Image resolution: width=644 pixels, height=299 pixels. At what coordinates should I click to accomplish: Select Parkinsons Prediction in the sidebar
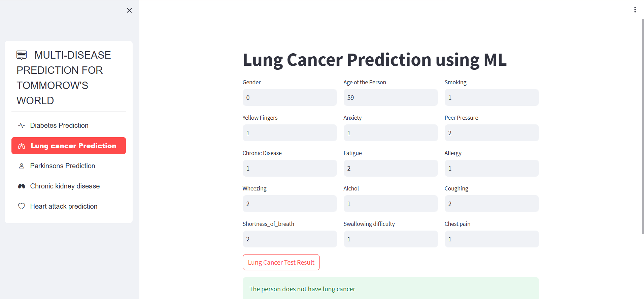click(62, 166)
